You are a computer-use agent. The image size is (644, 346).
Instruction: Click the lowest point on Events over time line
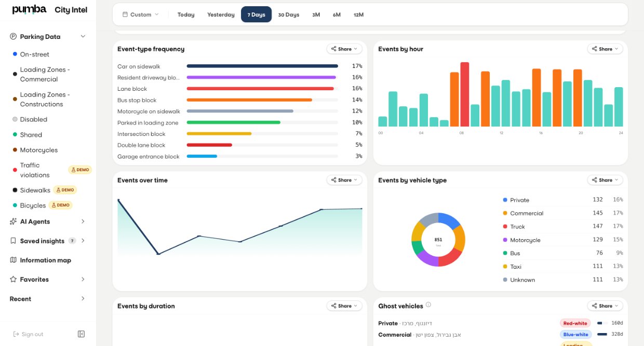point(158,254)
